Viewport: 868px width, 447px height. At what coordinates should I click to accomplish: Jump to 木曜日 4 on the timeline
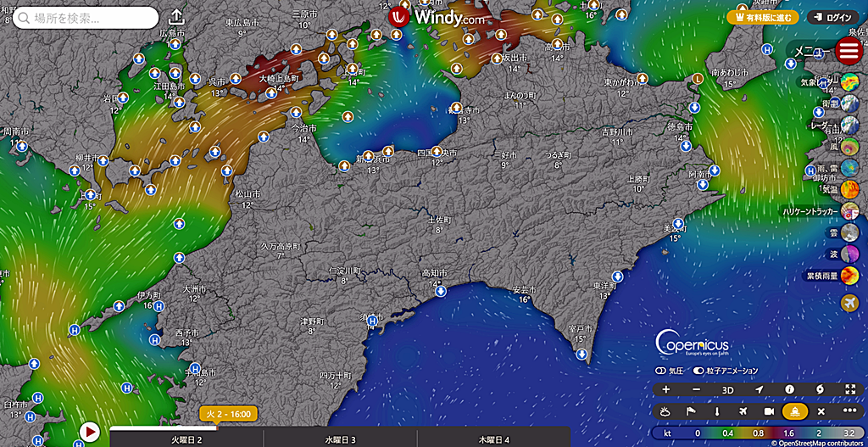[x=494, y=439]
